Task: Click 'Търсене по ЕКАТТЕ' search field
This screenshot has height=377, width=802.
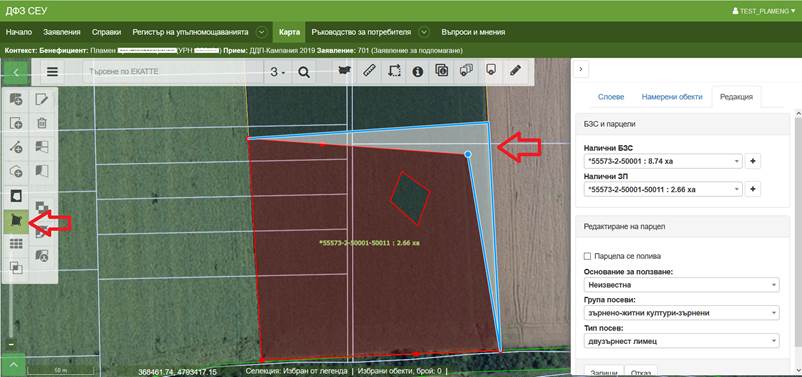Action: coord(173,72)
